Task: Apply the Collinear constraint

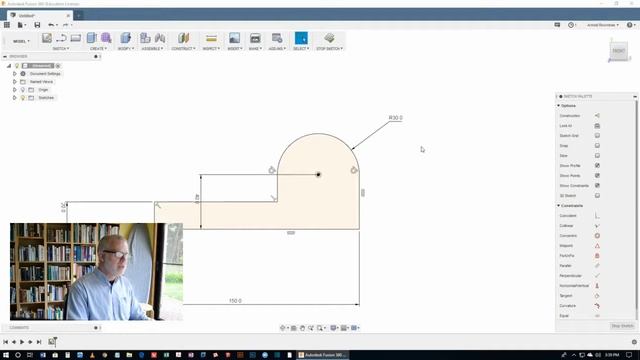Action: point(597,226)
